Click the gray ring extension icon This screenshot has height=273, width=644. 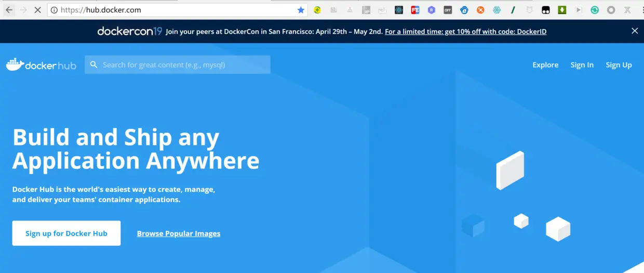tap(611, 10)
